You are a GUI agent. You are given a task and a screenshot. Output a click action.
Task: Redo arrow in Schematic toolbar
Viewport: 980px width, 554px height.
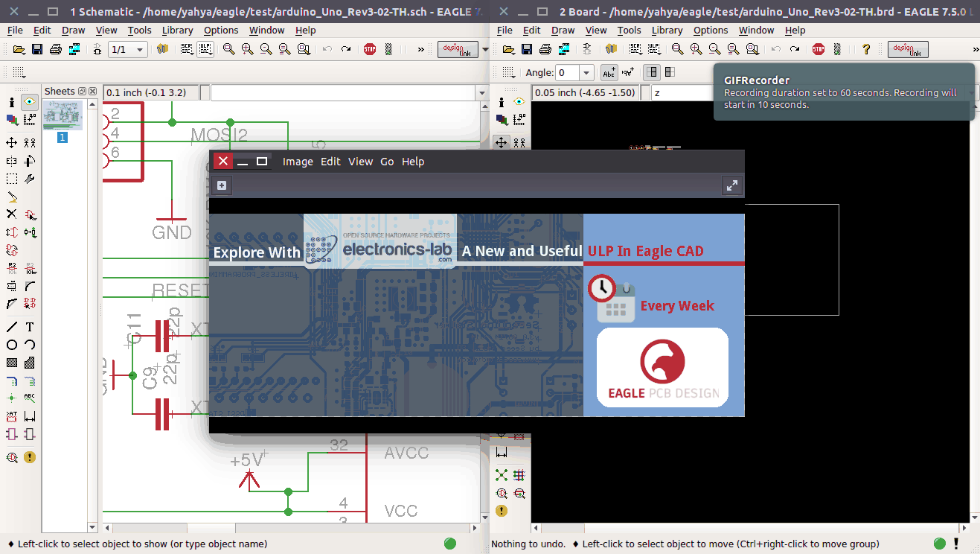(x=346, y=49)
